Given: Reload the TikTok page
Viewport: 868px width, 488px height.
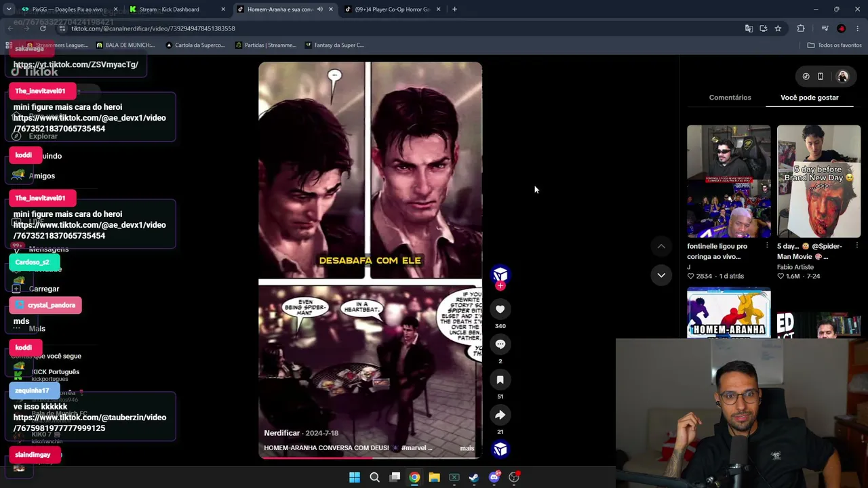Looking at the screenshot, I should click(x=43, y=28).
